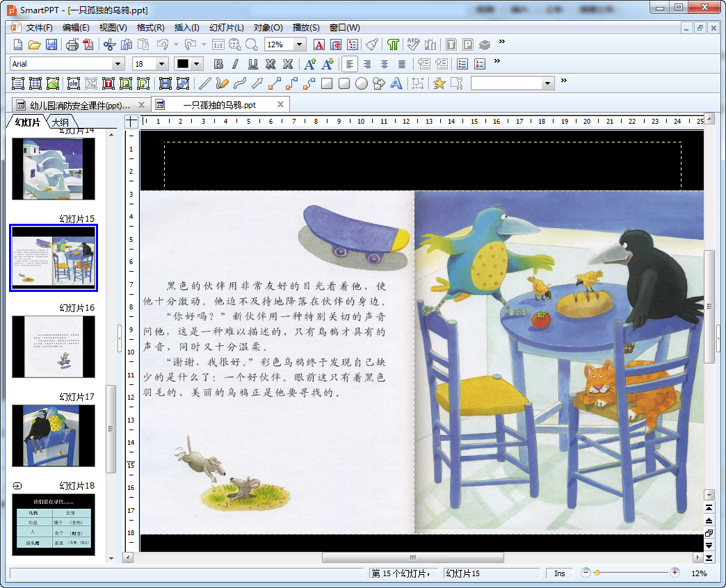Select the freehand scribble pencil tool
726x588 pixels.
click(223, 83)
